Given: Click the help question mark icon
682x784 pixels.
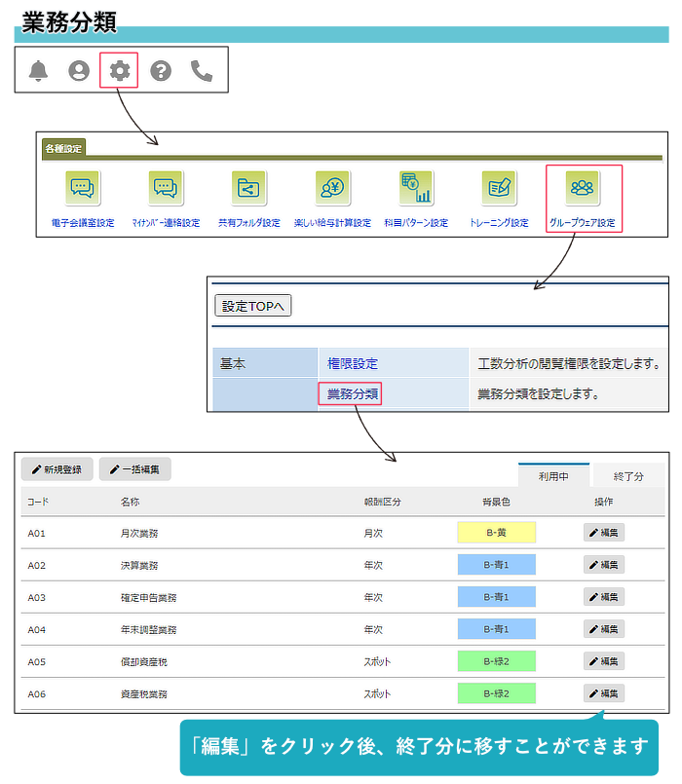Looking at the screenshot, I should coord(161,70).
